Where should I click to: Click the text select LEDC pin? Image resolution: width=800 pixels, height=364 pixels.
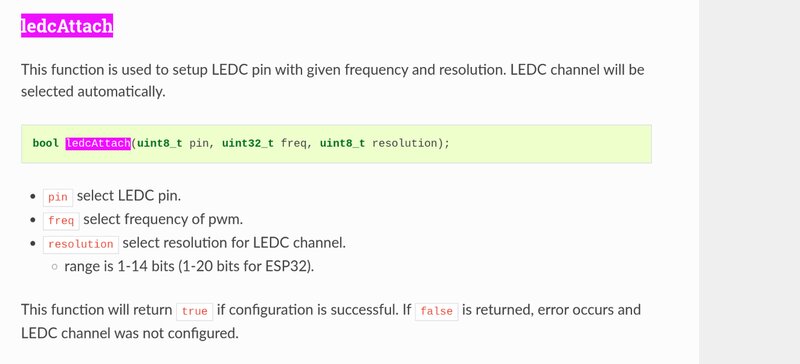(129, 196)
